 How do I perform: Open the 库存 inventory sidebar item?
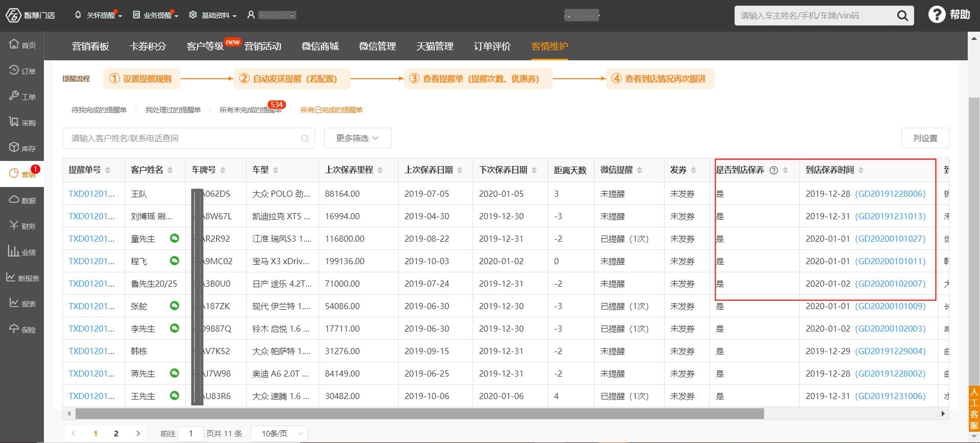[x=22, y=148]
